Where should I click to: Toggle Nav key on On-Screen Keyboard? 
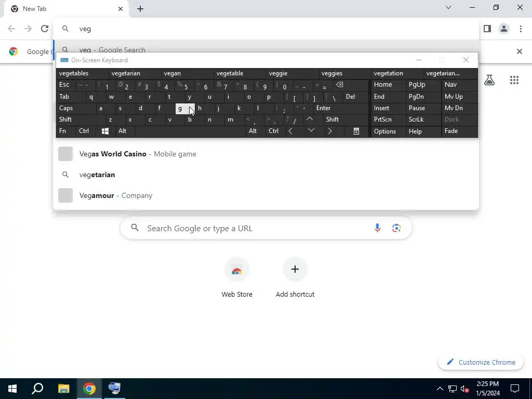point(459,85)
